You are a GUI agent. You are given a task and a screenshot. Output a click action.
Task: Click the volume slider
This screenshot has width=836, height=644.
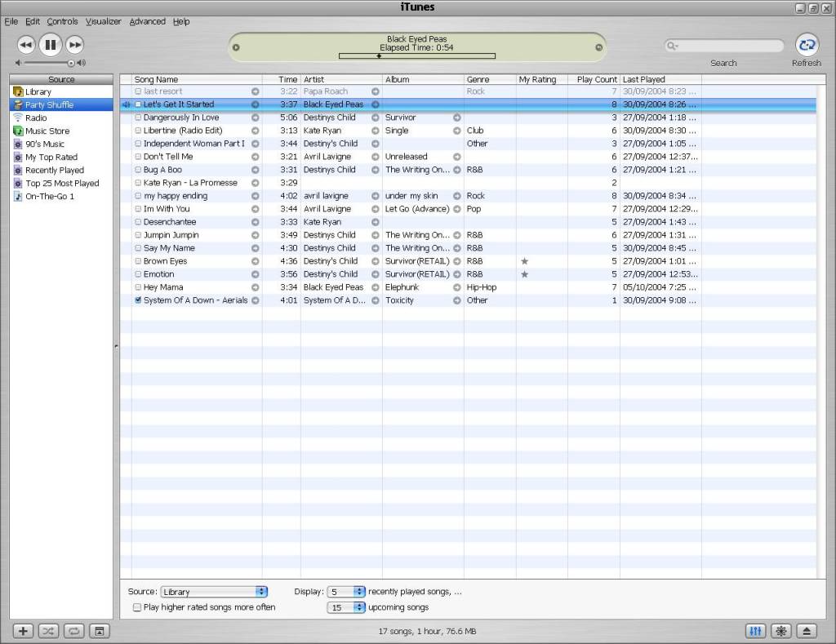pos(49,63)
